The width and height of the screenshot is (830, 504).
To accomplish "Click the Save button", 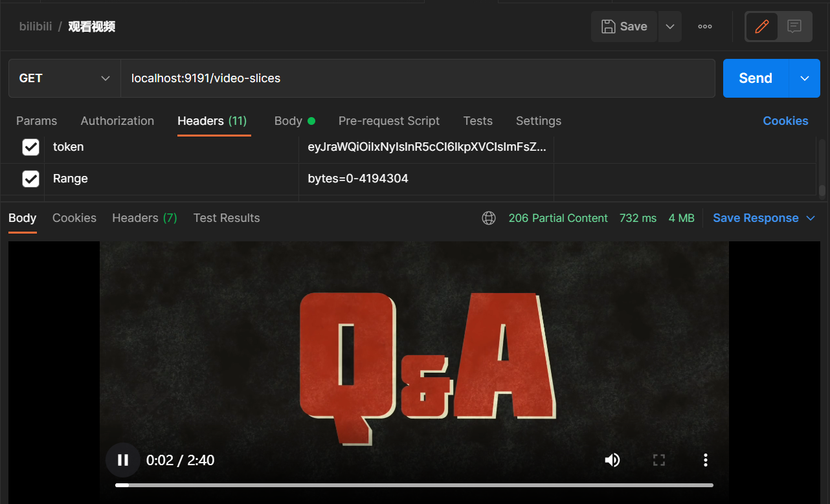I will (624, 27).
